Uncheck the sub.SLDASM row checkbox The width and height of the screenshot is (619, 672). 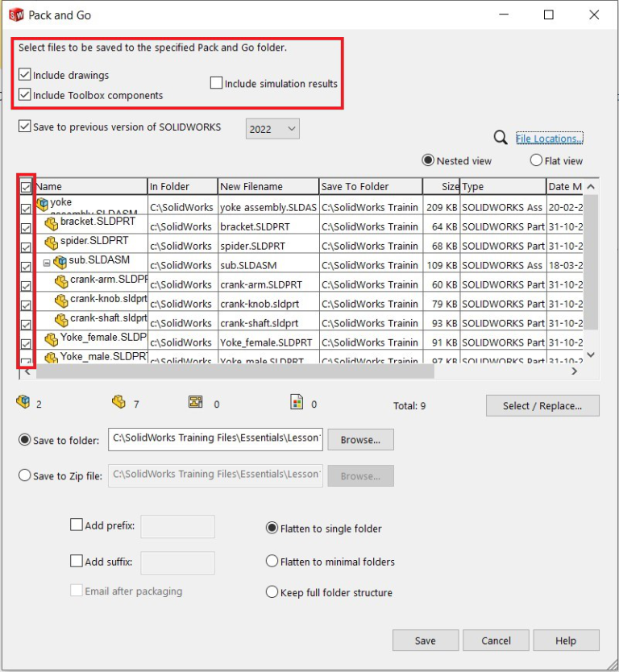tap(26, 267)
